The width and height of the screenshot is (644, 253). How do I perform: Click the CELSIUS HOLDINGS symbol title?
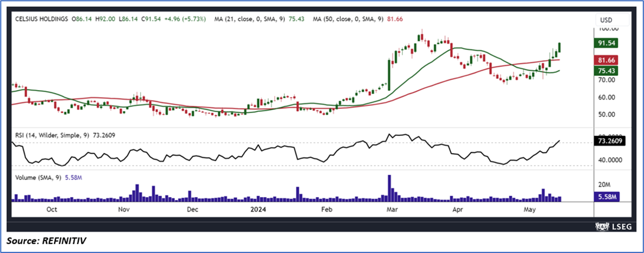(41, 19)
